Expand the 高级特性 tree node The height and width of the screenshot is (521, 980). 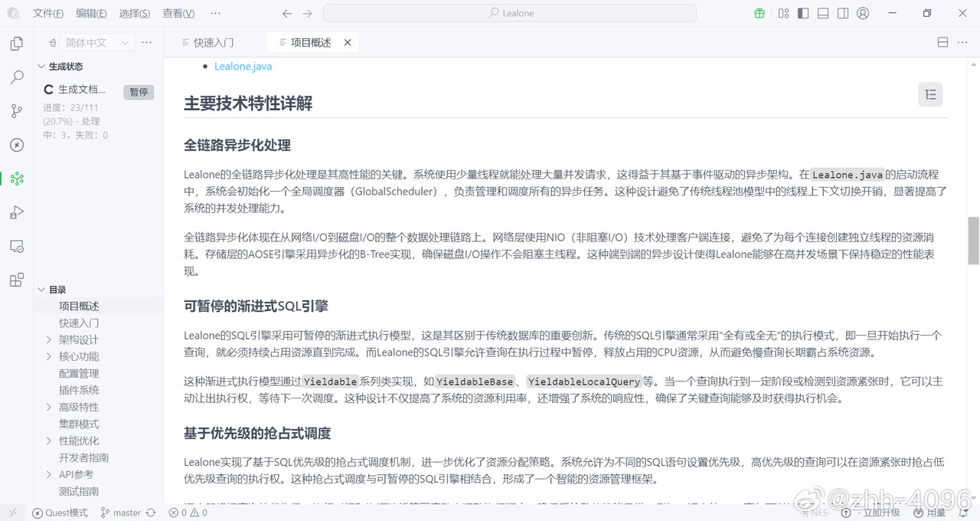pyautogui.click(x=49, y=407)
